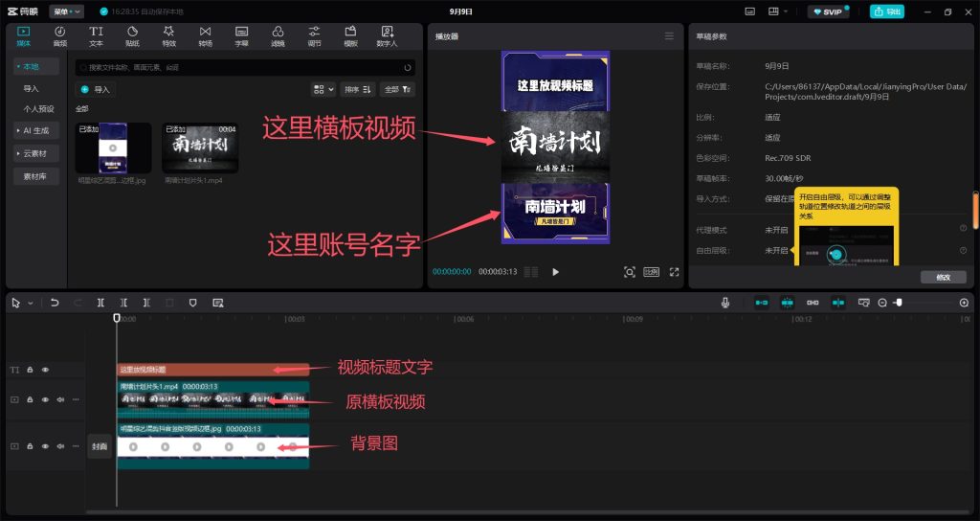Collapse the 本地 section

36,66
